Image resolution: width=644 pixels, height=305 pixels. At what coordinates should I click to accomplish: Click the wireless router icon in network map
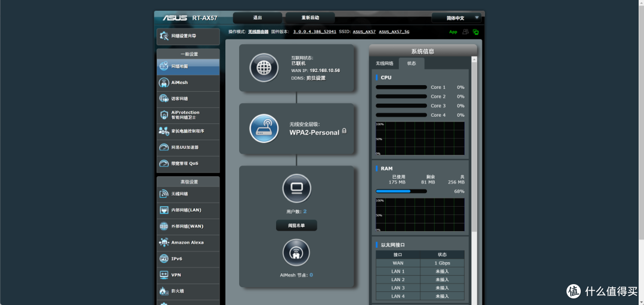(264, 129)
